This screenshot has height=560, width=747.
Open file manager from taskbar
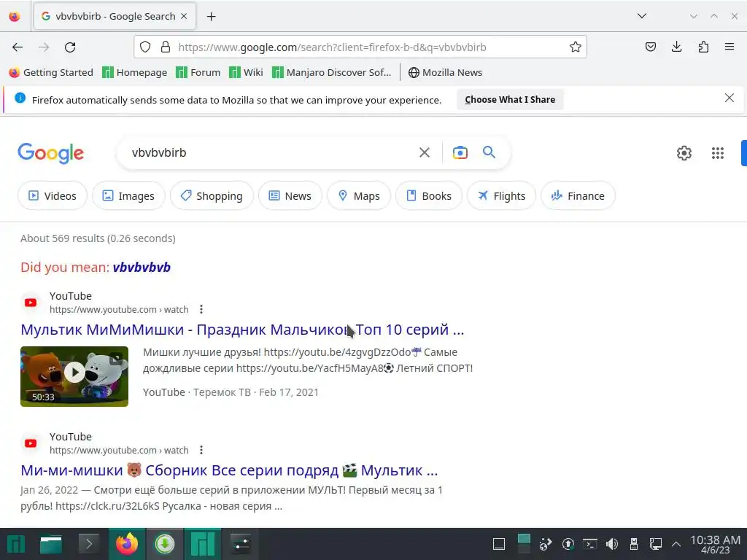point(51,544)
